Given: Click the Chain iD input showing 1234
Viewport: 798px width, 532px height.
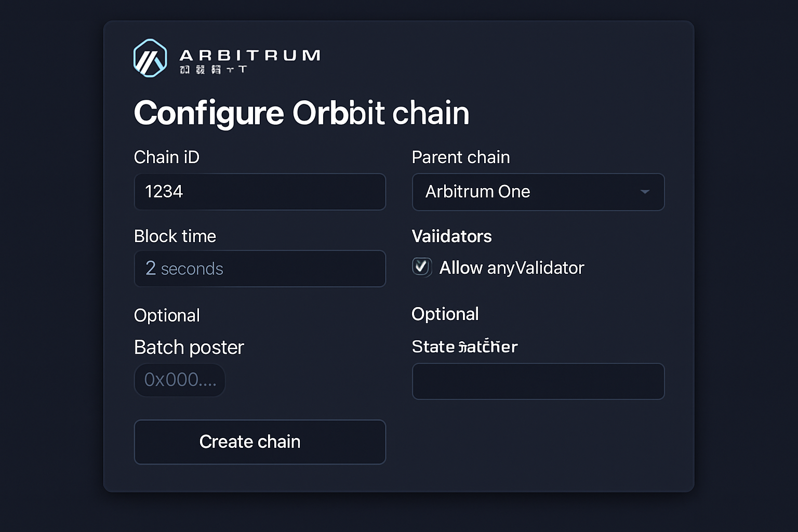Looking at the screenshot, I should click(260, 192).
